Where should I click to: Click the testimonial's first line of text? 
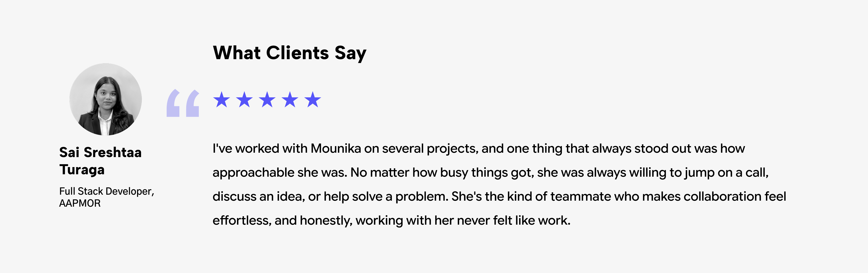point(479,149)
